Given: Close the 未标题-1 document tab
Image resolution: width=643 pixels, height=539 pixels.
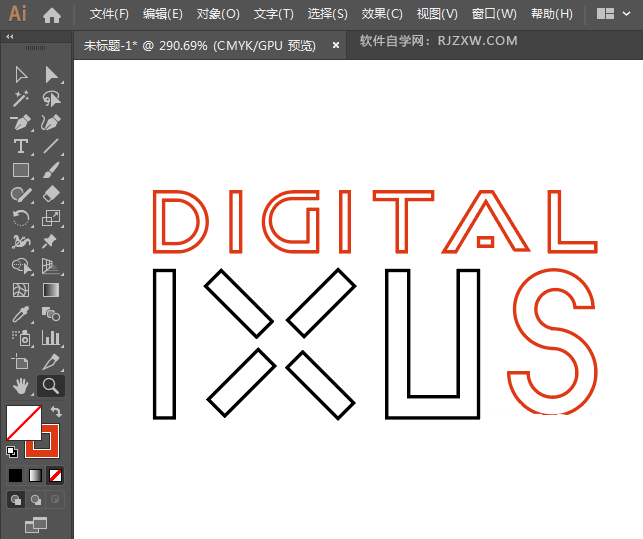Looking at the screenshot, I should (336, 45).
